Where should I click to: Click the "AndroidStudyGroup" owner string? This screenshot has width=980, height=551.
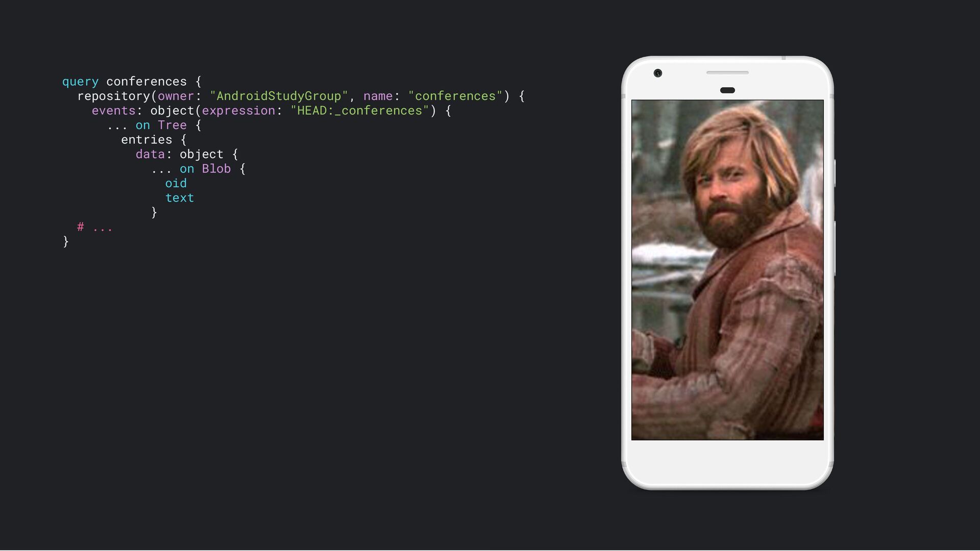(279, 96)
